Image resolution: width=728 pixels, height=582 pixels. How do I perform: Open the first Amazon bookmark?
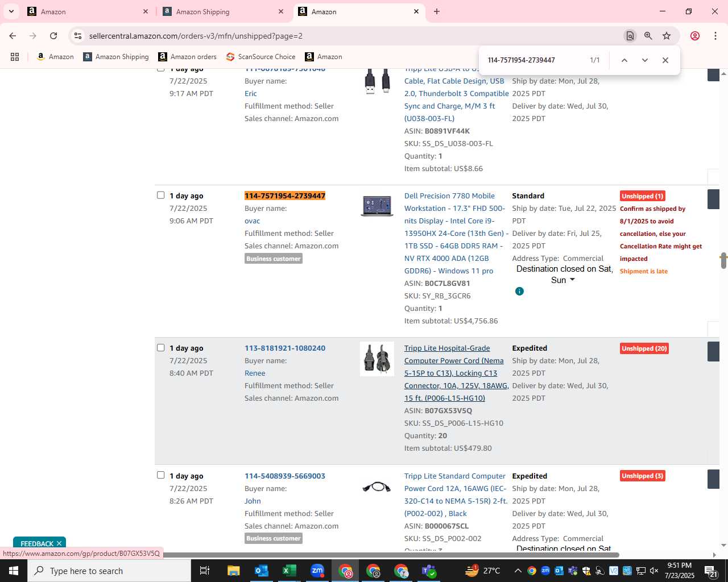coord(55,57)
